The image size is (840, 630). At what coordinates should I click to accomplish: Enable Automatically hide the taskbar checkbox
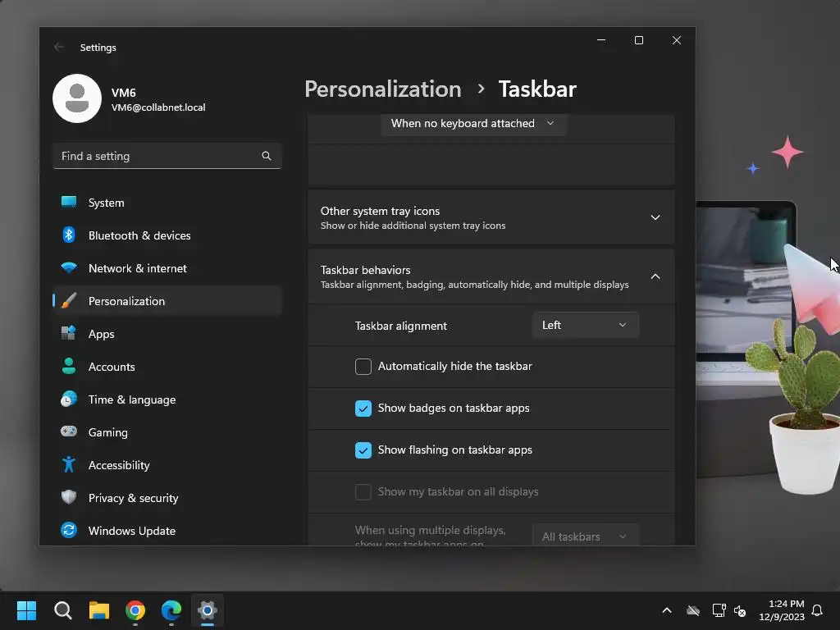(363, 367)
